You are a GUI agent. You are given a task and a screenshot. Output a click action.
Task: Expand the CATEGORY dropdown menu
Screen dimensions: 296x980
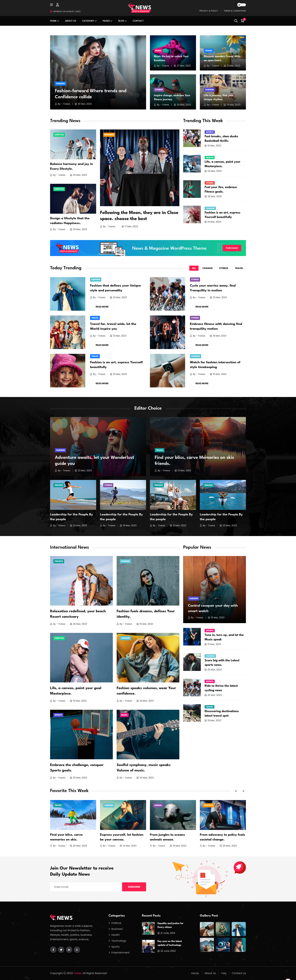click(90, 21)
